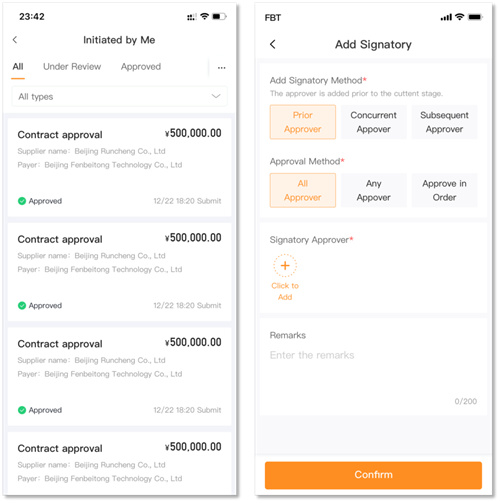Switch to the Approved tab
Screen dimensions: 500x503
(141, 67)
